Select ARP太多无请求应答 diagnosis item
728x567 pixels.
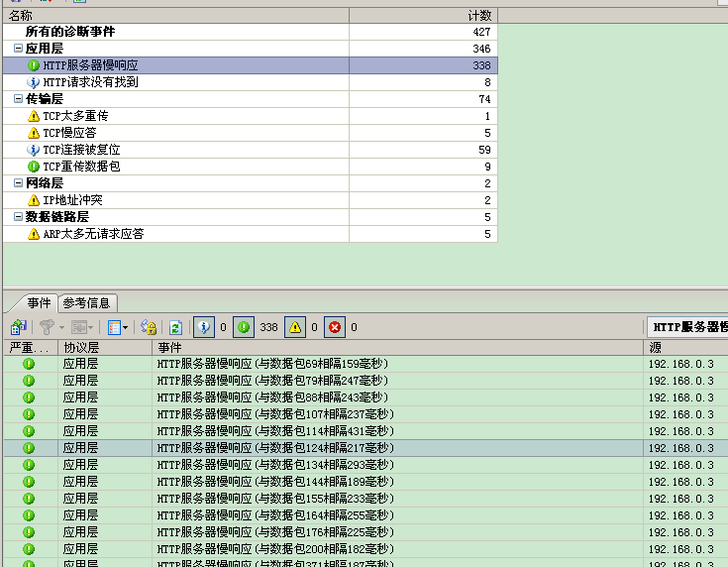[251, 233]
